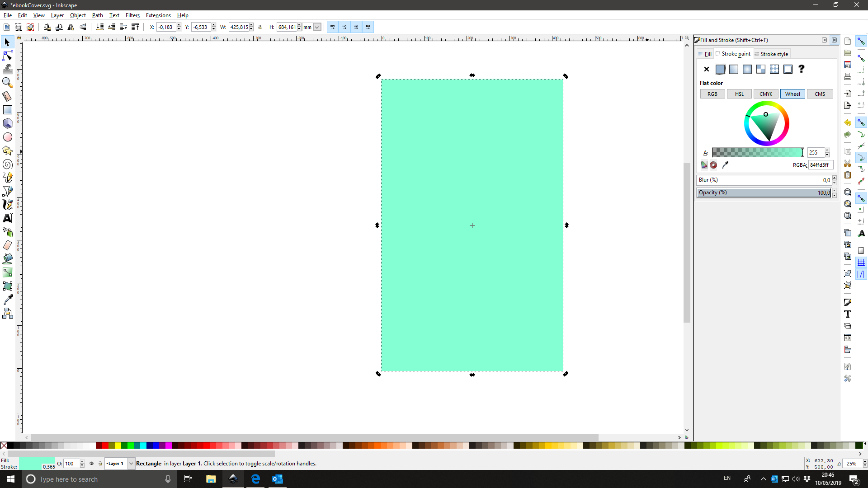Image resolution: width=868 pixels, height=488 pixels.
Task: Toggle scale rounded corners with rectangles
Action: click(344, 27)
